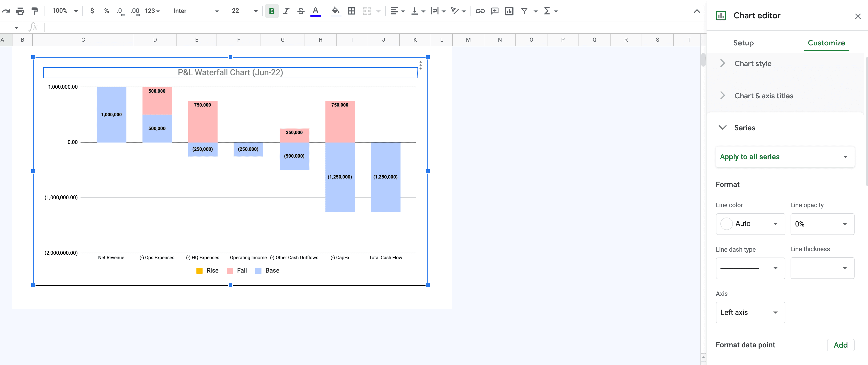
Task: Open Axis Left axis dropdown
Action: [x=750, y=313]
